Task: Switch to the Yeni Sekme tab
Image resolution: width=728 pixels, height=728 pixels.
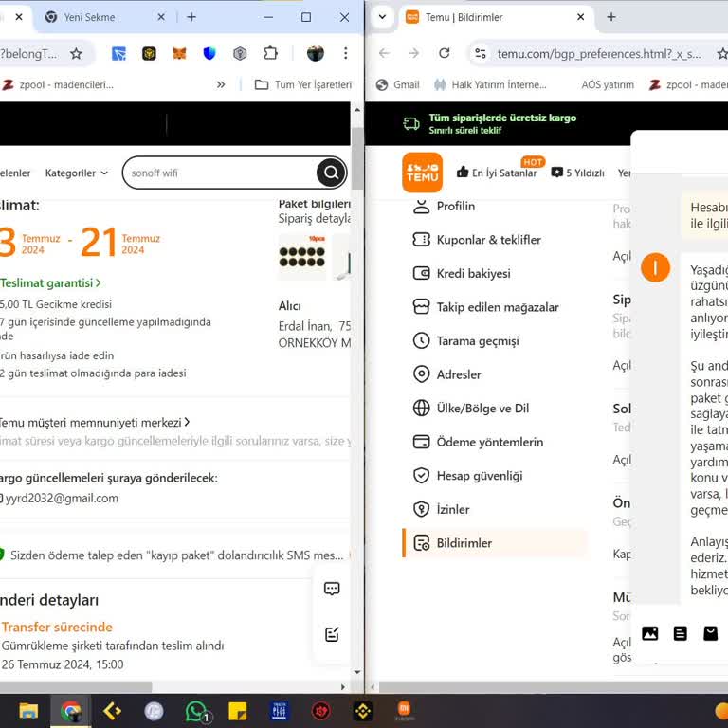Action: [89, 17]
